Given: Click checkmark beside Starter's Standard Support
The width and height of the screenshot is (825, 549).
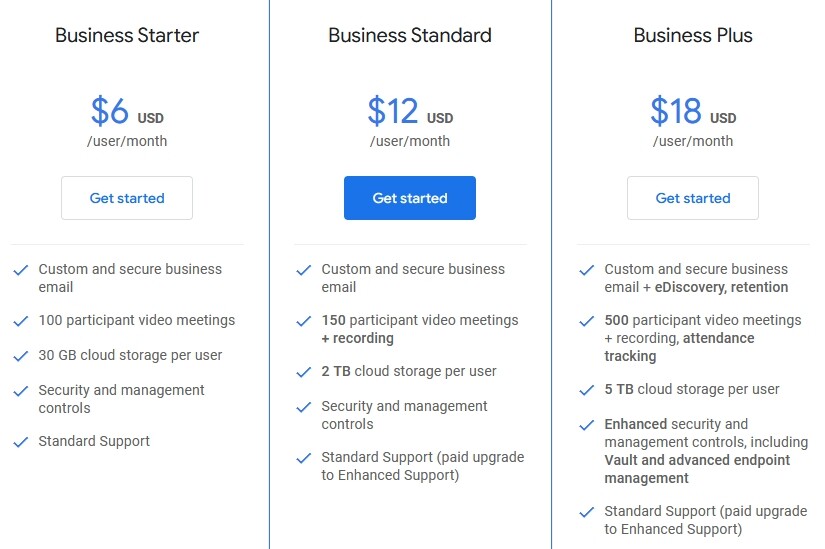Looking at the screenshot, I should (x=21, y=442).
